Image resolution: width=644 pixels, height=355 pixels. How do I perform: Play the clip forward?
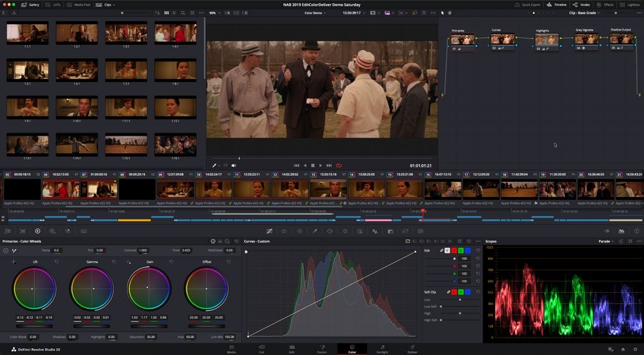[x=321, y=166]
